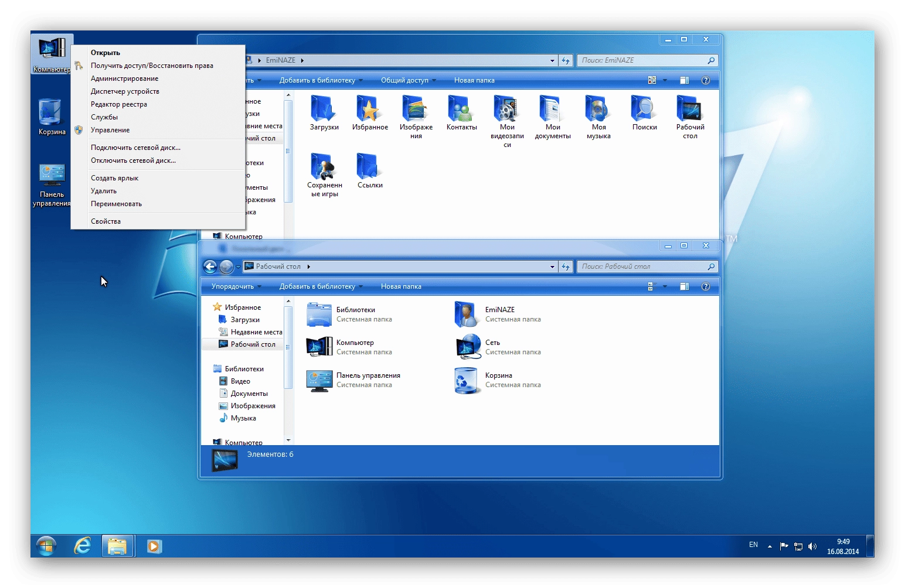Open Добавить в библиотеку dropdown in EmiNAZE window
The image size is (905, 588).
(321, 80)
